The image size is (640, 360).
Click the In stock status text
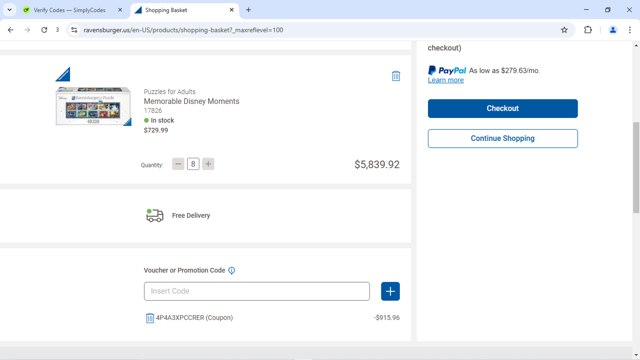(162, 120)
